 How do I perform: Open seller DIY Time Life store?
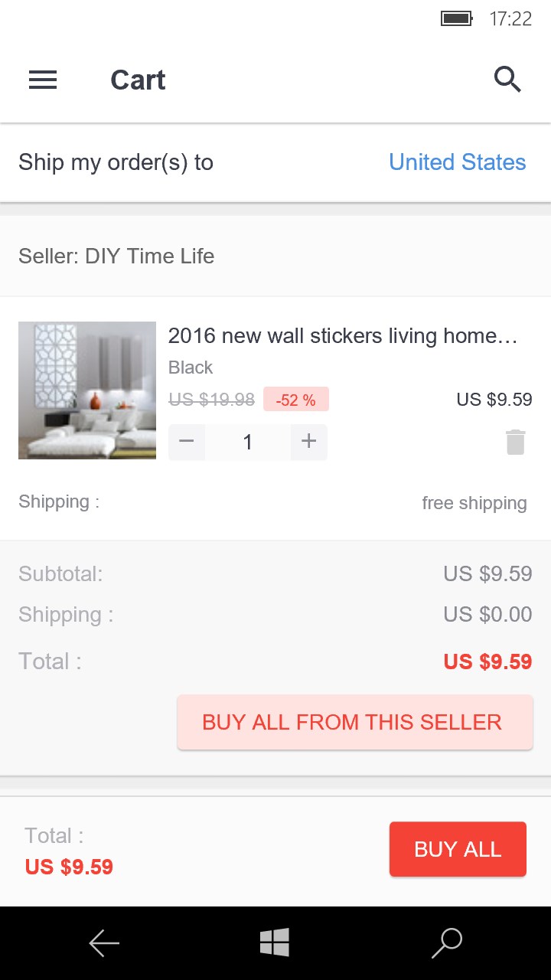[x=116, y=256]
